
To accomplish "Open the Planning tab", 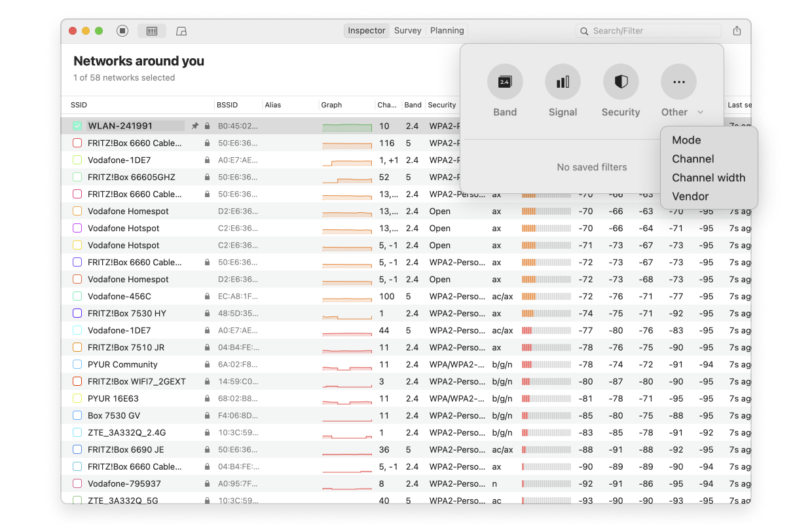I will tap(446, 30).
